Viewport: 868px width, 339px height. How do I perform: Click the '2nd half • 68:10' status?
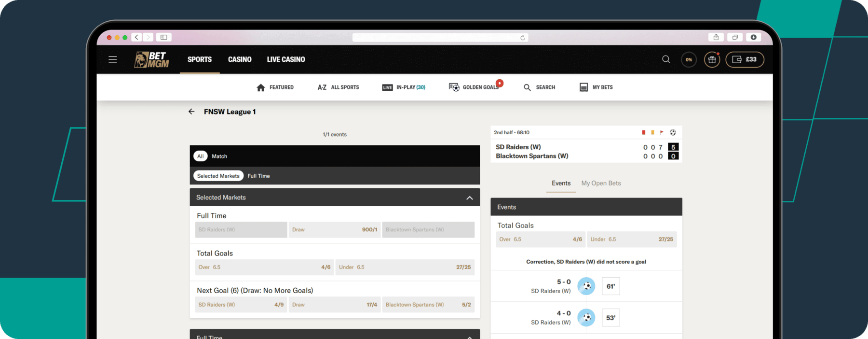pyautogui.click(x=512, y=132)
